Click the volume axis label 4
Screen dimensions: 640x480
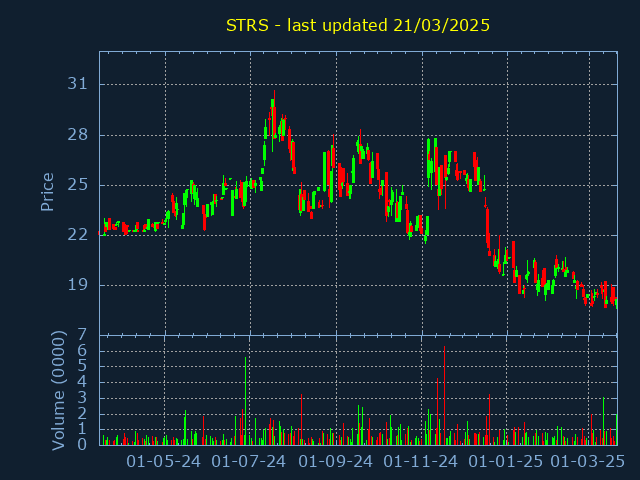(82, 382)
